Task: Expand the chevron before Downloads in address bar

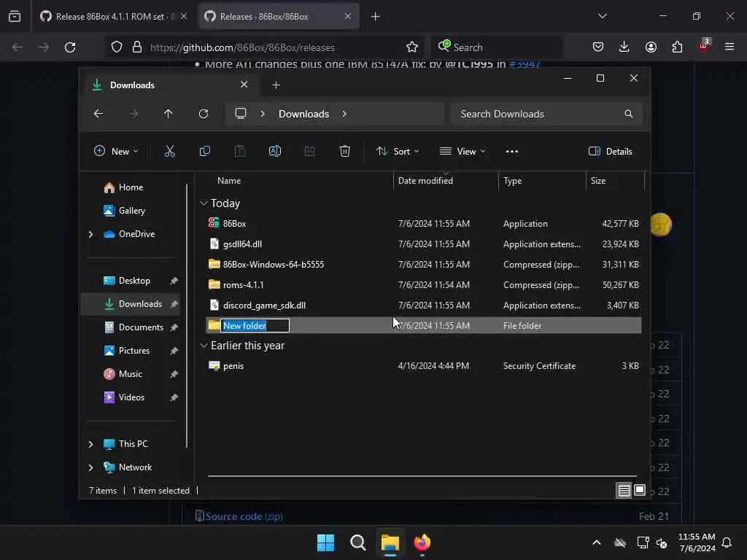Action: click(x=263, y=114)
